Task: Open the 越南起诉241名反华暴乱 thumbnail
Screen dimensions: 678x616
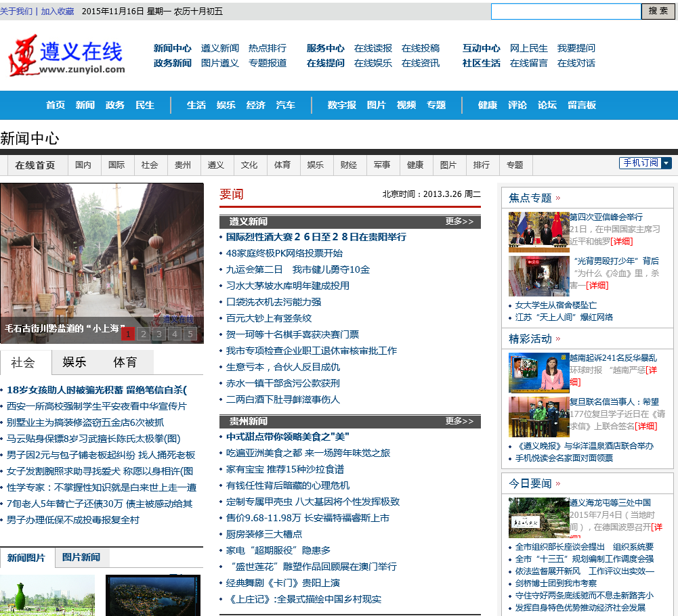Action: [x=538, y=373]
